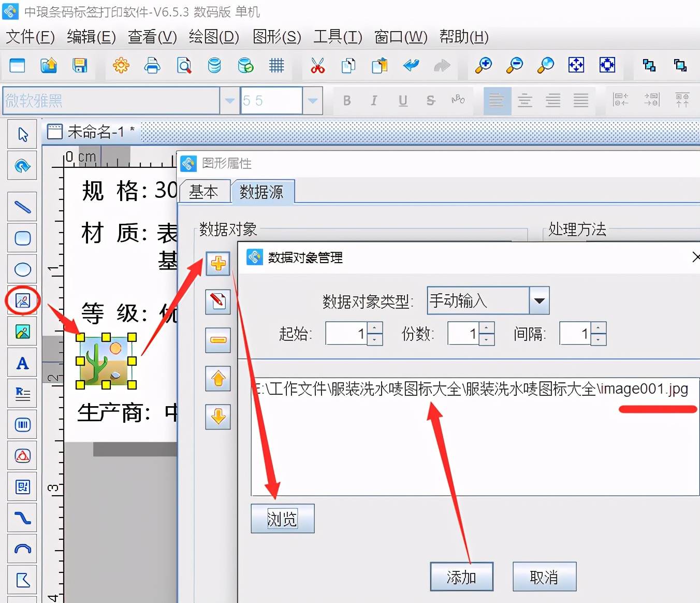
Task: Toggle italic text formatting
Action: pyautogui.click(x=374, y=101)
